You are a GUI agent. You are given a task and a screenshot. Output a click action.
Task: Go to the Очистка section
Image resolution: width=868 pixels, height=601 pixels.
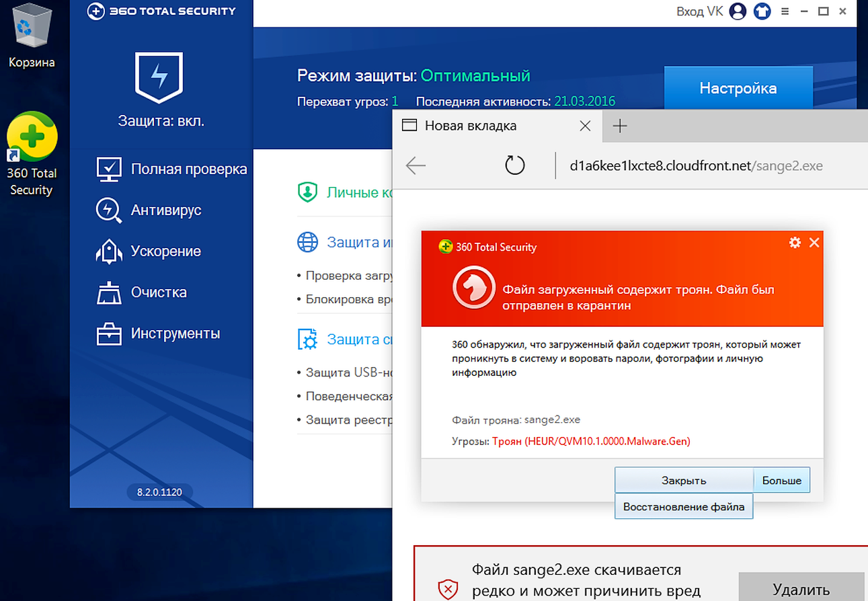[x=159, y=292]
